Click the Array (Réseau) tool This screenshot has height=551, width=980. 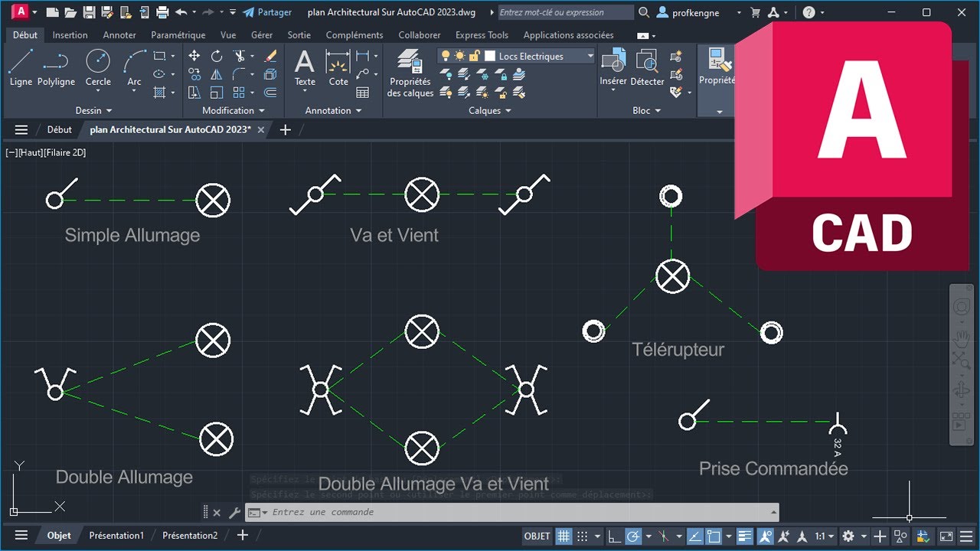tap(239, 93)
